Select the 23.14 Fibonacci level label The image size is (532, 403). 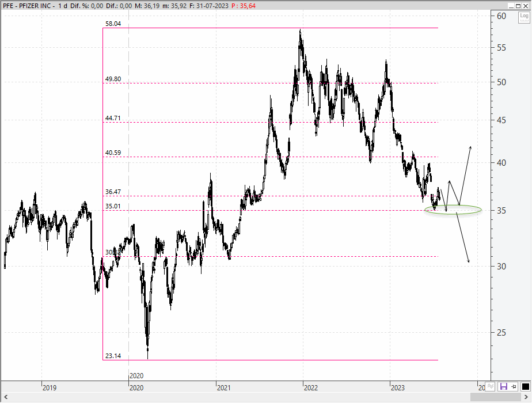click(x=113, y=356)
